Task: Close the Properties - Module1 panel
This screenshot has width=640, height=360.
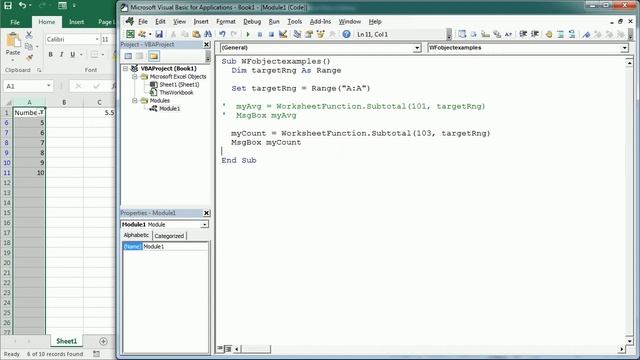Action: tap(207, 213)
